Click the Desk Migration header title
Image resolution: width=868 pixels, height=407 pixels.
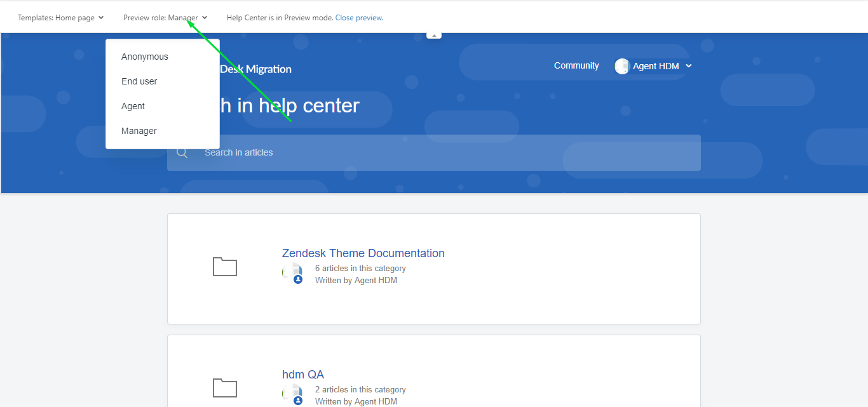(255, 69)
